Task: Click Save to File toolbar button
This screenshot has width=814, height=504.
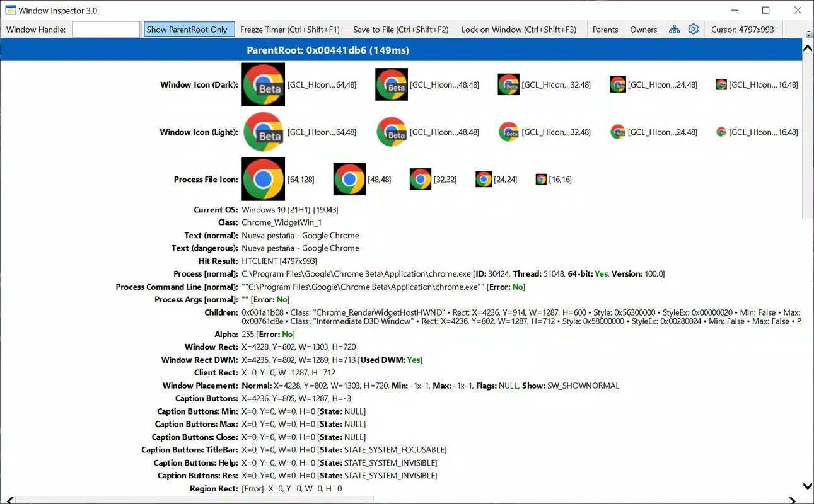Action: point(401,29)
